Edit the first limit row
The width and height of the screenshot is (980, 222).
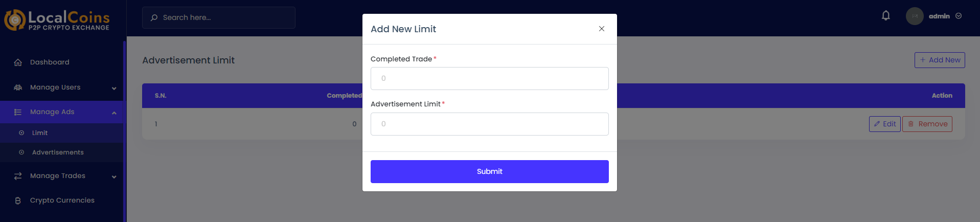pyautogui.click(x=884, y=124)
